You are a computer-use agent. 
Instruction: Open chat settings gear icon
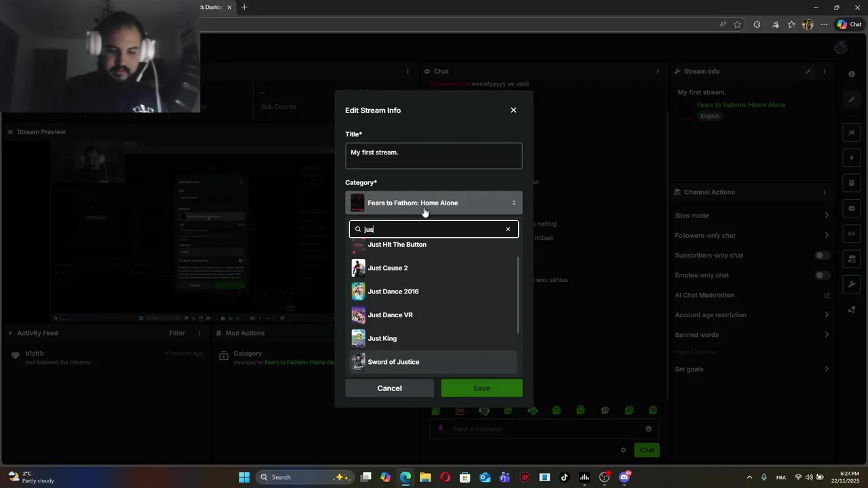pos(623,450)
